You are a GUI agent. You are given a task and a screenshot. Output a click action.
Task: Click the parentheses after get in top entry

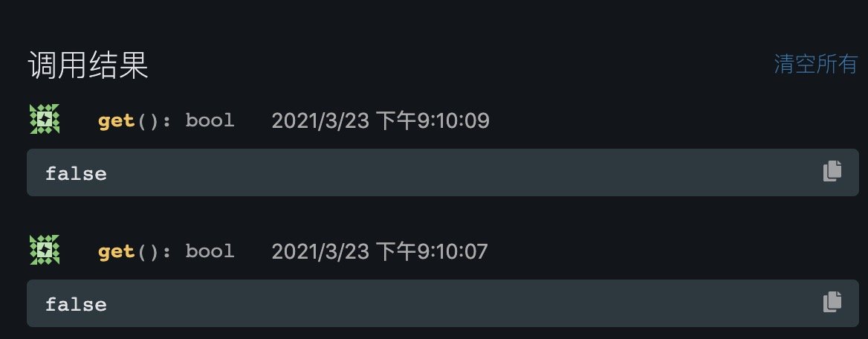[148, 120]
